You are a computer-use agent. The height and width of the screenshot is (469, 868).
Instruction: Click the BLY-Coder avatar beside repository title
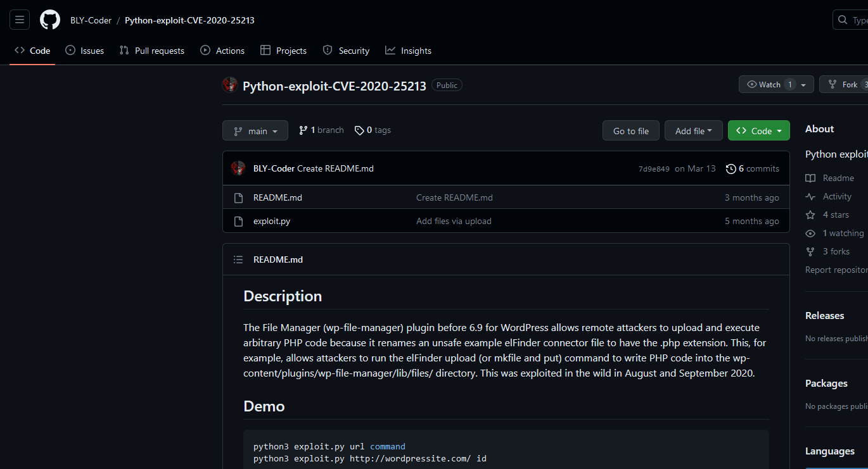tap(230, 85)
